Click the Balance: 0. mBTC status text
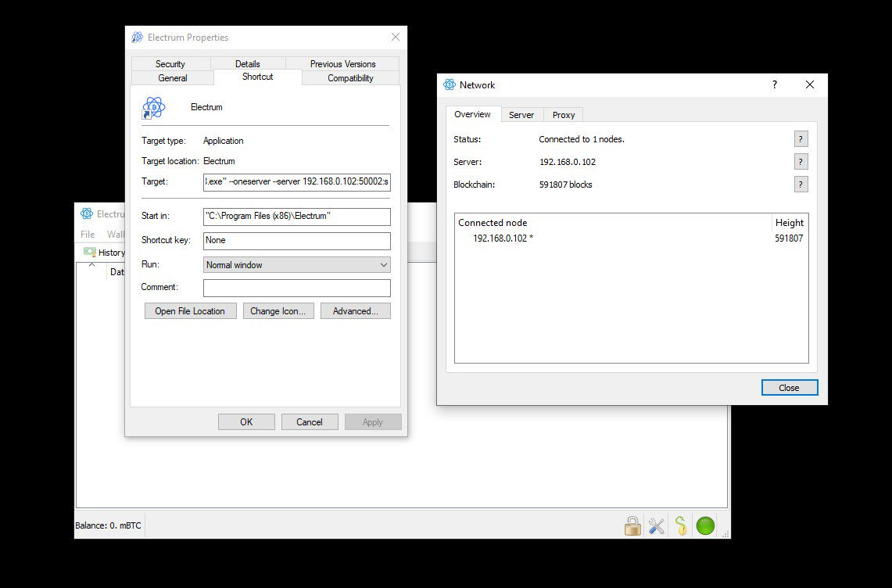892x588 pixels. click(x=108, y=525)
